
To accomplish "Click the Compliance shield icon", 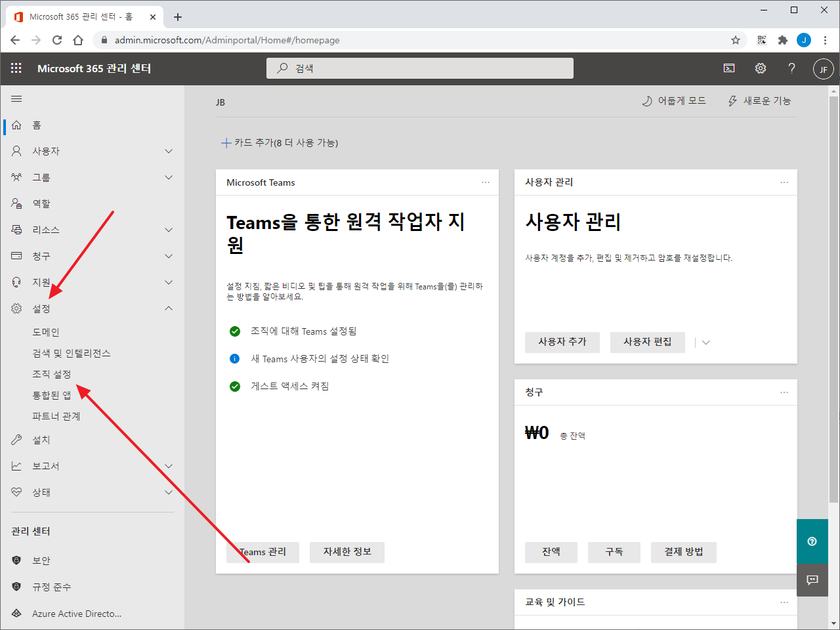I will pos(16,587).
